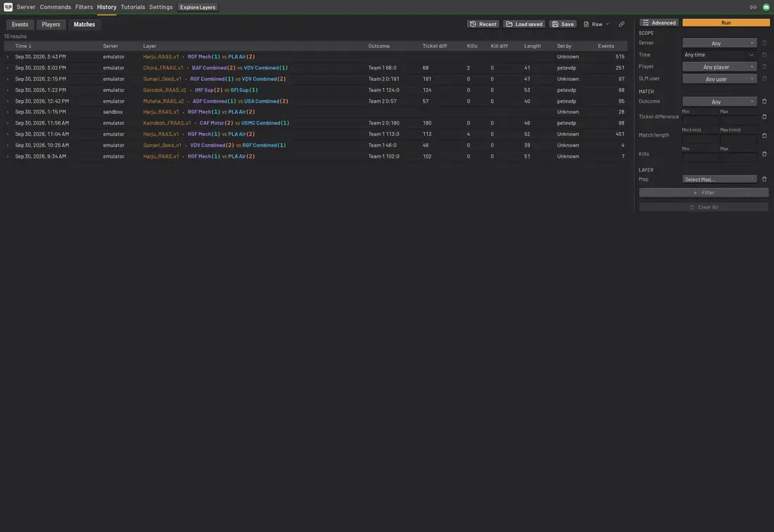Viewport: 774px width, 532px height.
Task: Click the Team 2 0:191 outcome cell
Action: (383, 79)
